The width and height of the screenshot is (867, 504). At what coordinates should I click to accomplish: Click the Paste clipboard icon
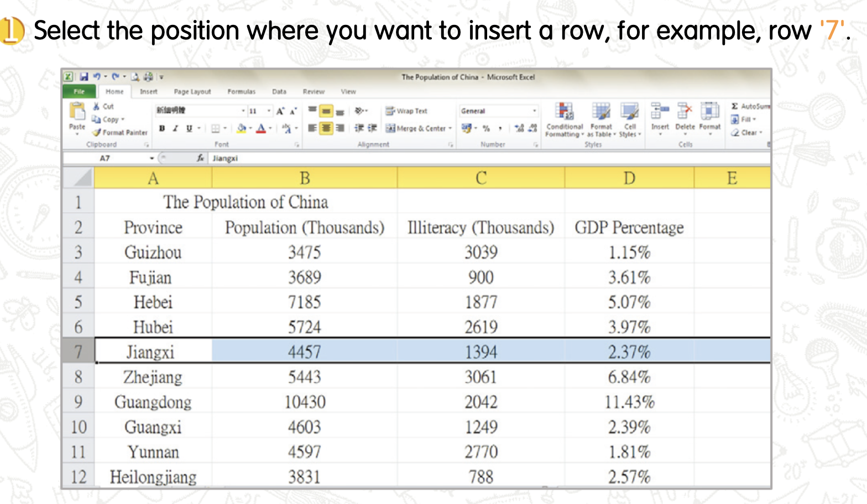77,112
